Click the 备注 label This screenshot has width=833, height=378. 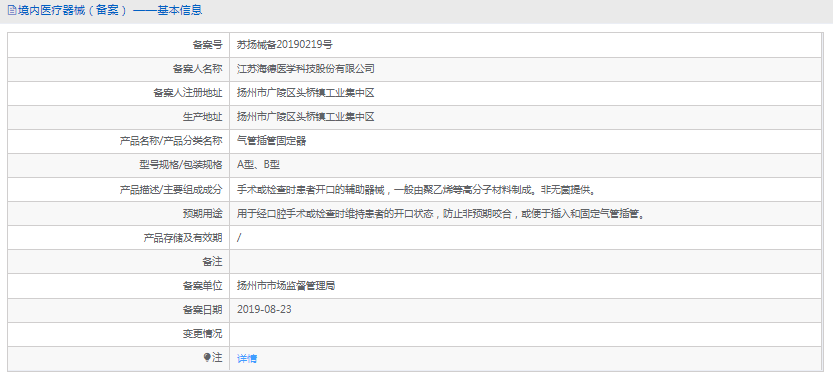[212, 262]
